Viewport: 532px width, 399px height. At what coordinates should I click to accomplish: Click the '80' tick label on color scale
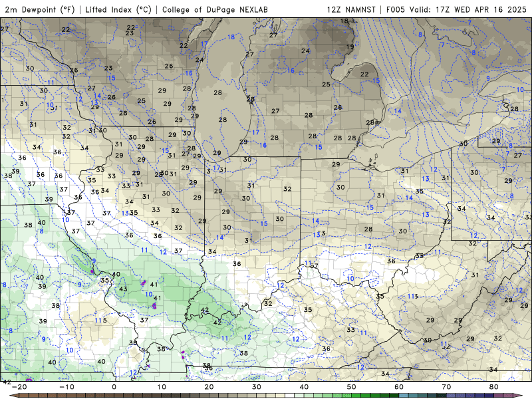494,387
